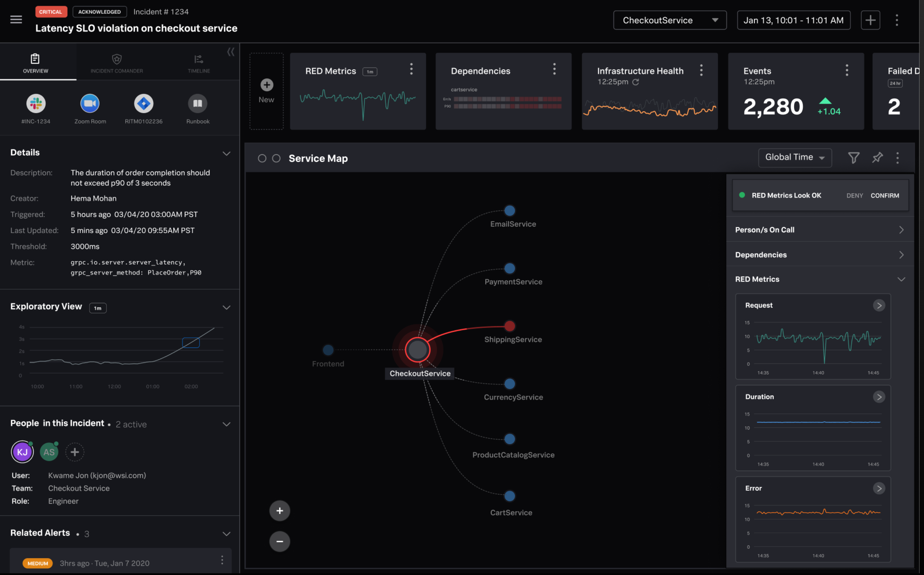This screenshot has width=924, height=575.
Task: Collapse People in this Incident section
Action: tap(226, 424)
